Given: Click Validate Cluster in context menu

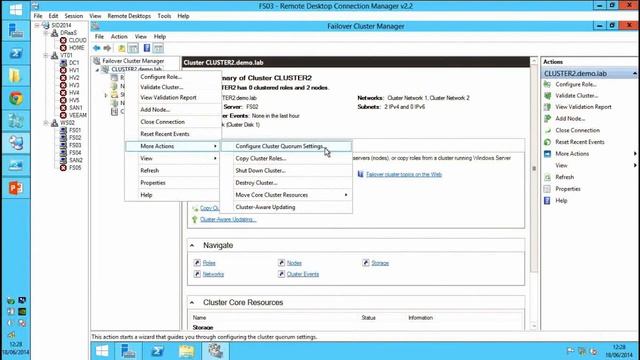Looking at the screenshot, I should point(173,87).
